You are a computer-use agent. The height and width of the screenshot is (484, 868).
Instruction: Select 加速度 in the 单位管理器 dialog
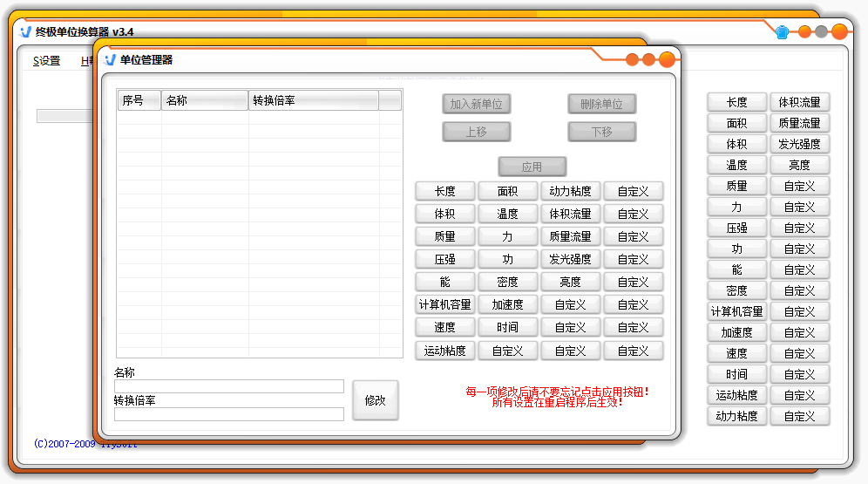[507, 304]
